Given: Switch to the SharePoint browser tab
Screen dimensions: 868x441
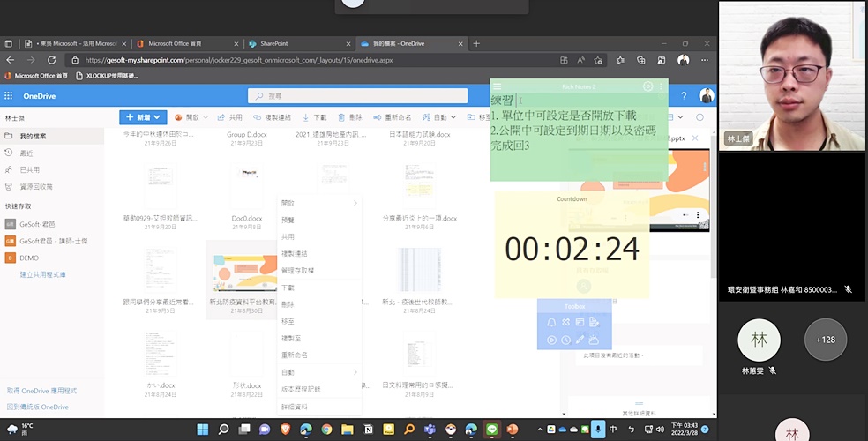Looking at the screenshot, I should (x=293, y=43).
